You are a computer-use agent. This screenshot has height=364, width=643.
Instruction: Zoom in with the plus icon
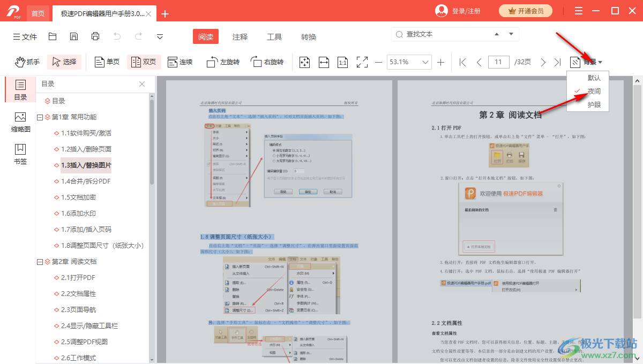click(x=441, y=62)
